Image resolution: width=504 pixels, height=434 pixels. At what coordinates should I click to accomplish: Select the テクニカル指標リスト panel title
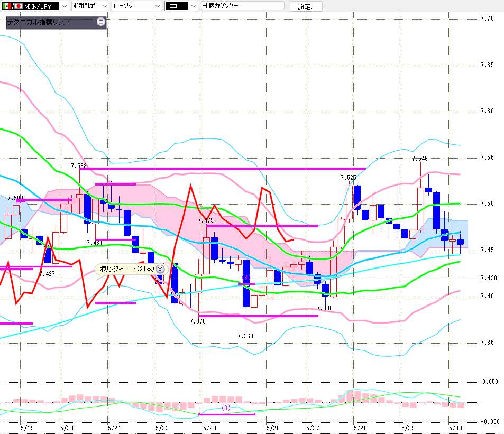click(x=39, y=22)
